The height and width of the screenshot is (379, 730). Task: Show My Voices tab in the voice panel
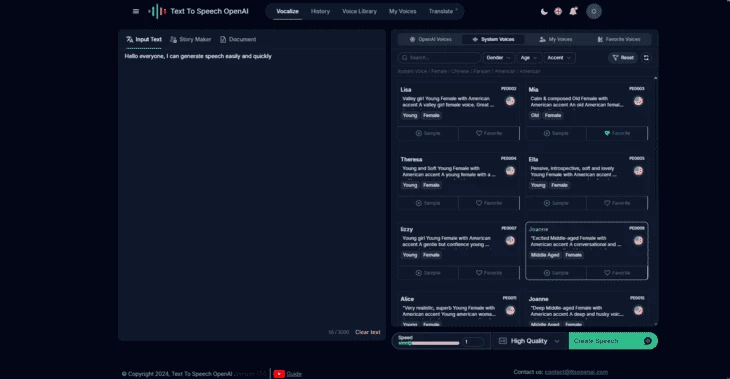pyautogui.click(x=555, y=40)
